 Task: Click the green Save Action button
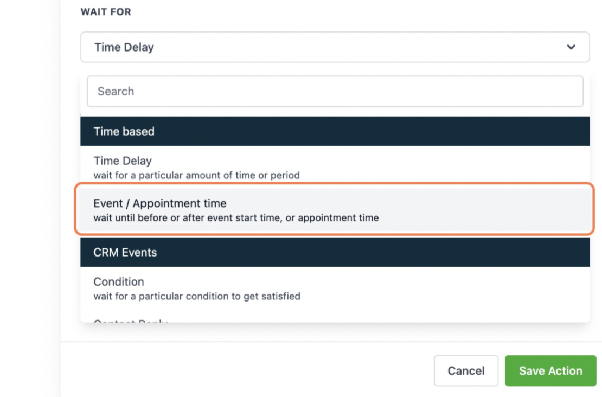click(551, 371)
